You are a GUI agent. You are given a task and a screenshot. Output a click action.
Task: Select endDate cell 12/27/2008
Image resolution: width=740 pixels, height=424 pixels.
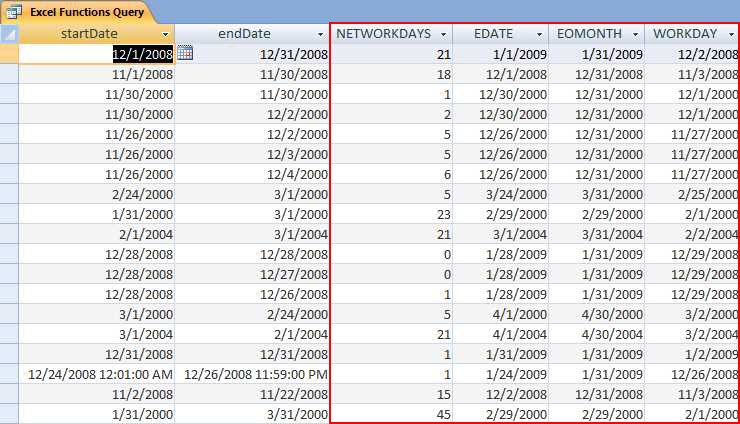click(252, 274)
